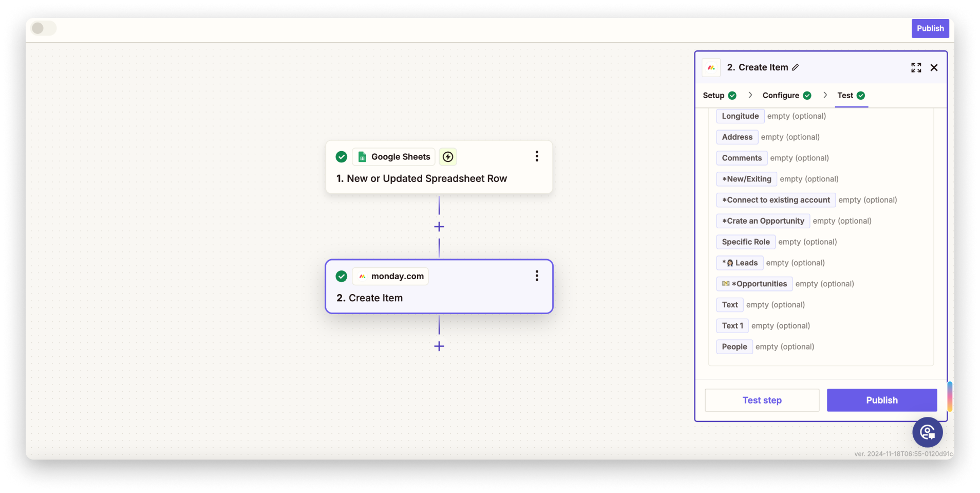Image resolution: width=980 pixels, height=493 pixels.
Task: Click chevron between Configure and Test
Action: pyautogui.click(x=825, y=95)
